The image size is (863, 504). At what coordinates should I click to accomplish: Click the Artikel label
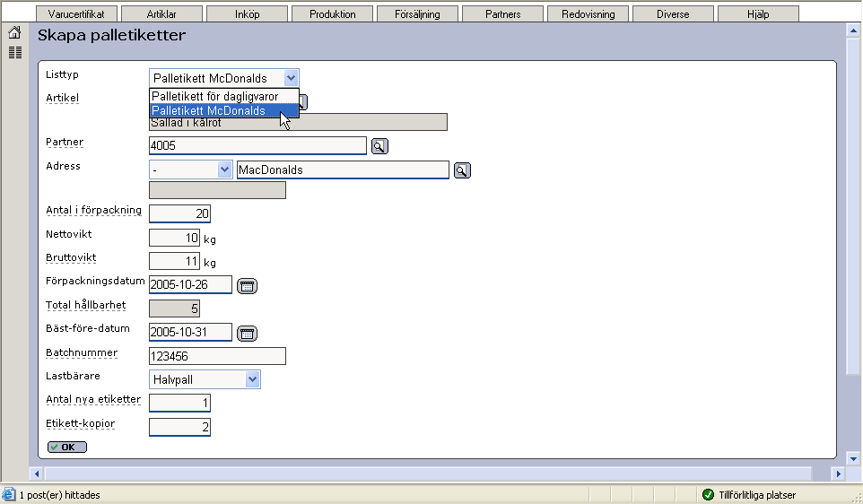pyautogui.click(x=62, y=98)
